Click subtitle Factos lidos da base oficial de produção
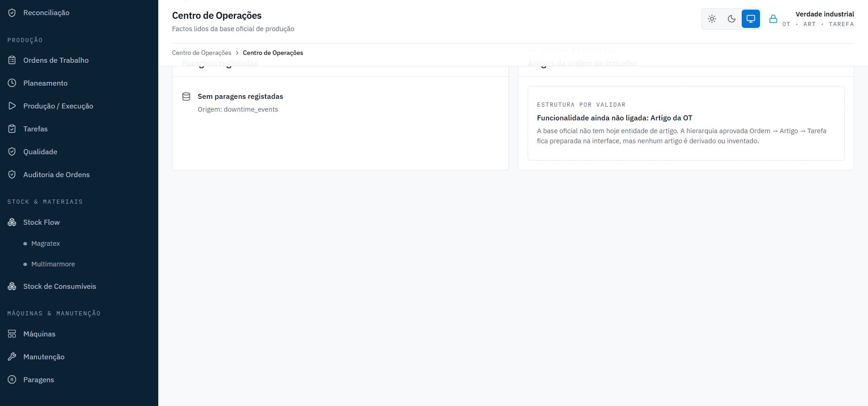Screen dimensions: 868x406 pos(233,29)
